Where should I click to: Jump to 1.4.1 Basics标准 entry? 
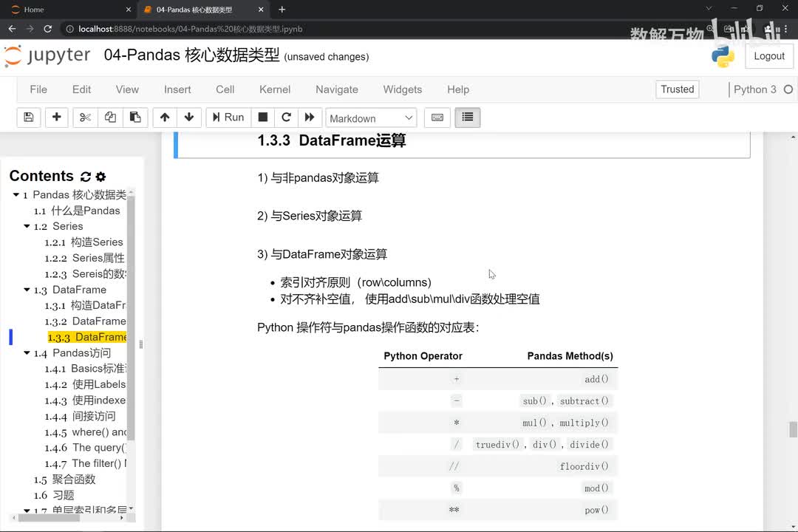86,369
